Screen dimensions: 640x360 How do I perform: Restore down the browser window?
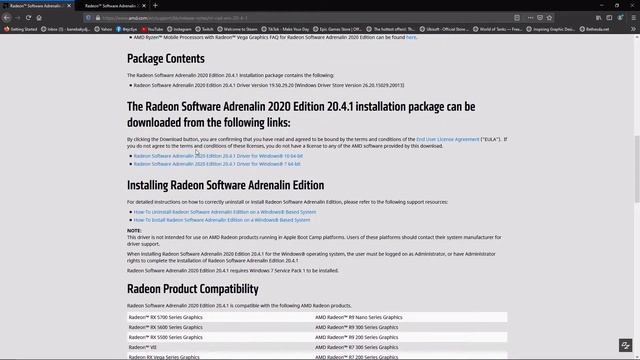[x=617, y=5]
